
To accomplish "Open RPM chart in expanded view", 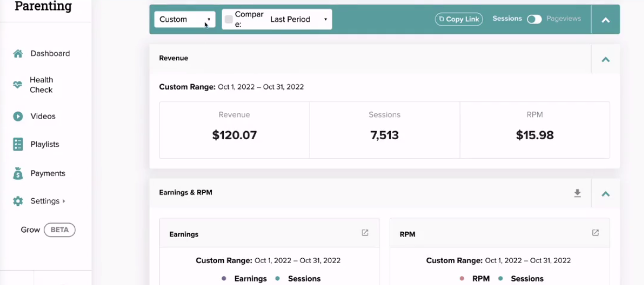I will tap(595, 233).
